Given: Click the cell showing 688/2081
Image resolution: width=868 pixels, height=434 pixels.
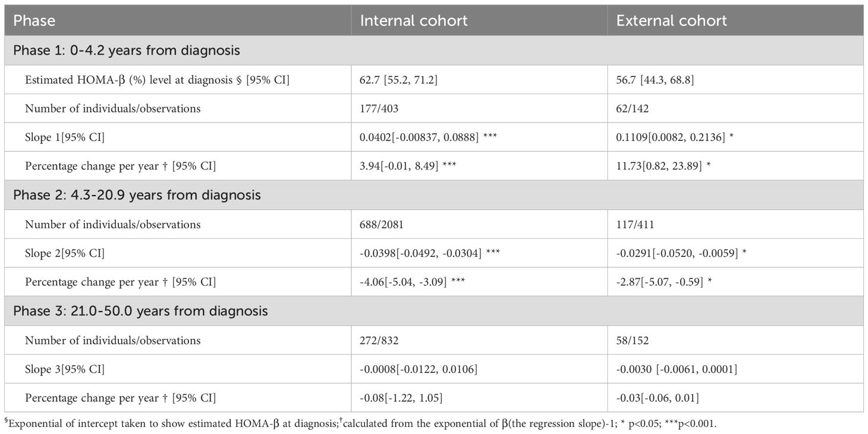Looking at the screenshot, I should click(x=385, y=224).
